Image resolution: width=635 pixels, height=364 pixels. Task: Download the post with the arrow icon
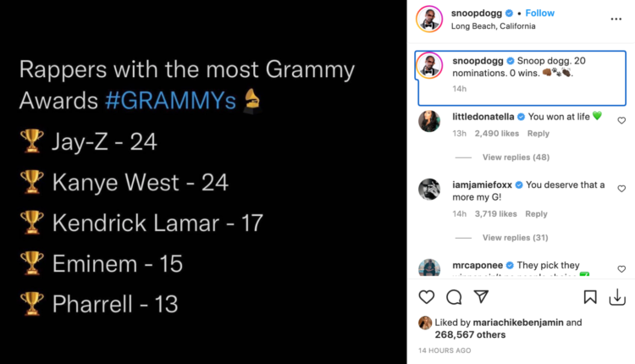[617, 297]
